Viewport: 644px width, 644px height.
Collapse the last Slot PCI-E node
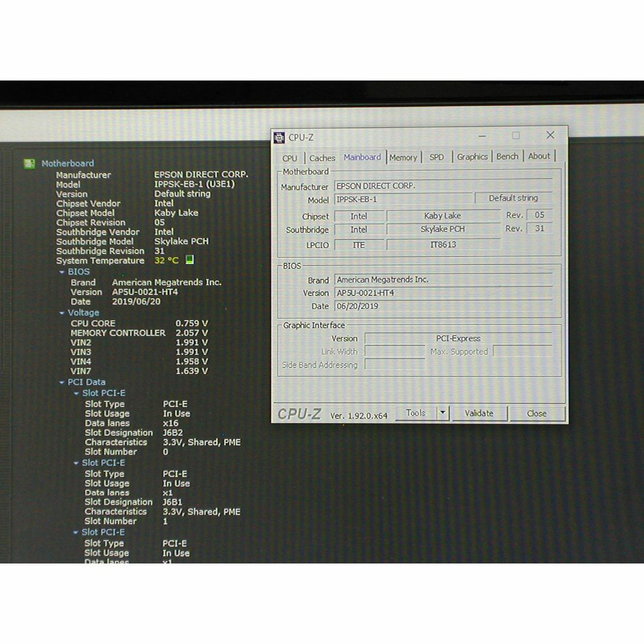click(76, 532)
